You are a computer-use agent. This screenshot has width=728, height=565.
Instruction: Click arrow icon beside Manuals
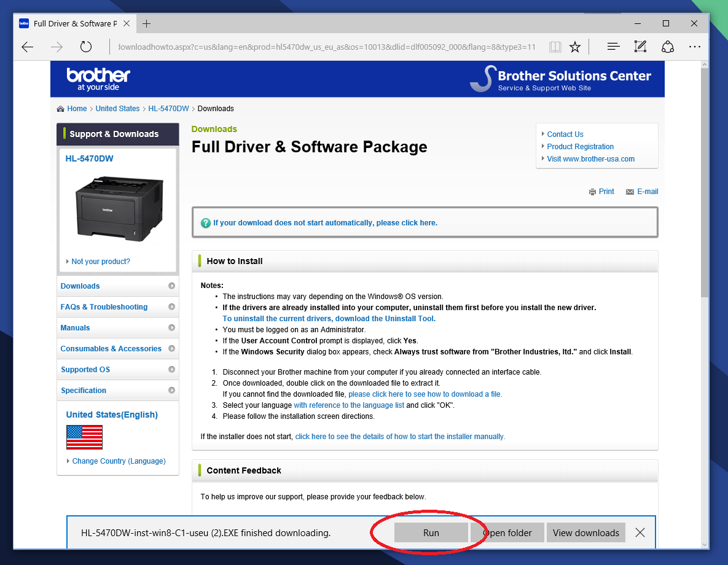tap(172, 328)
